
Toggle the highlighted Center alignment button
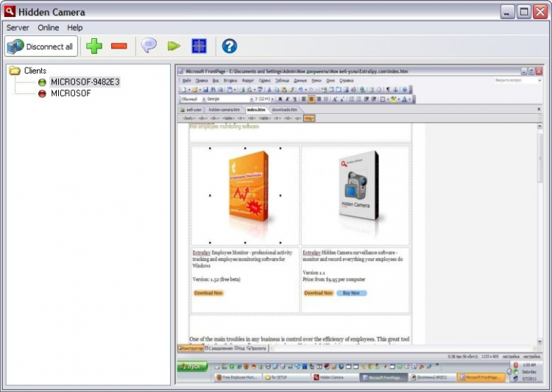coord(311,99)
